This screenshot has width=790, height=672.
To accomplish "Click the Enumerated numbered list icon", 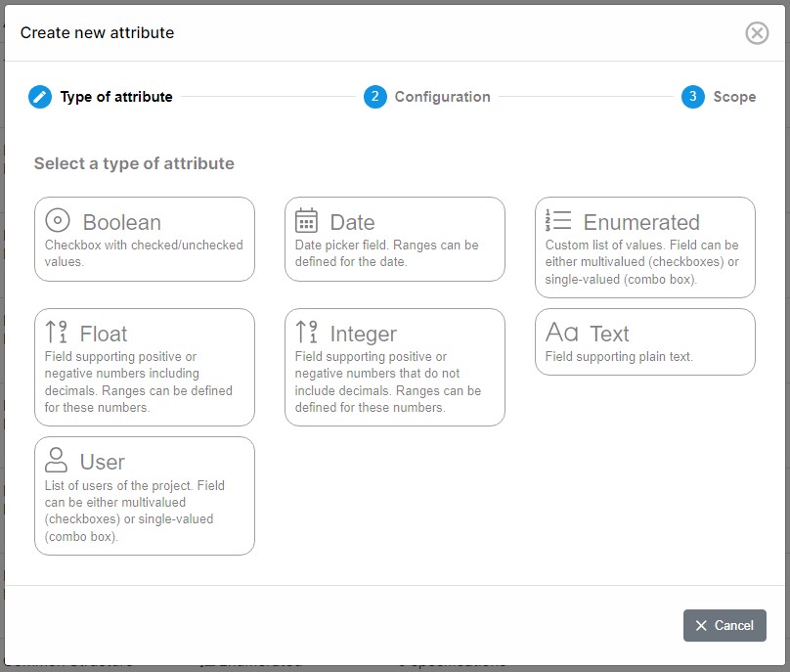I will pos(558,221).
